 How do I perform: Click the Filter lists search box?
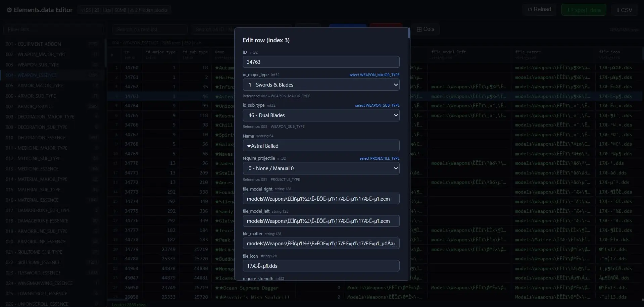click(54, 30)
